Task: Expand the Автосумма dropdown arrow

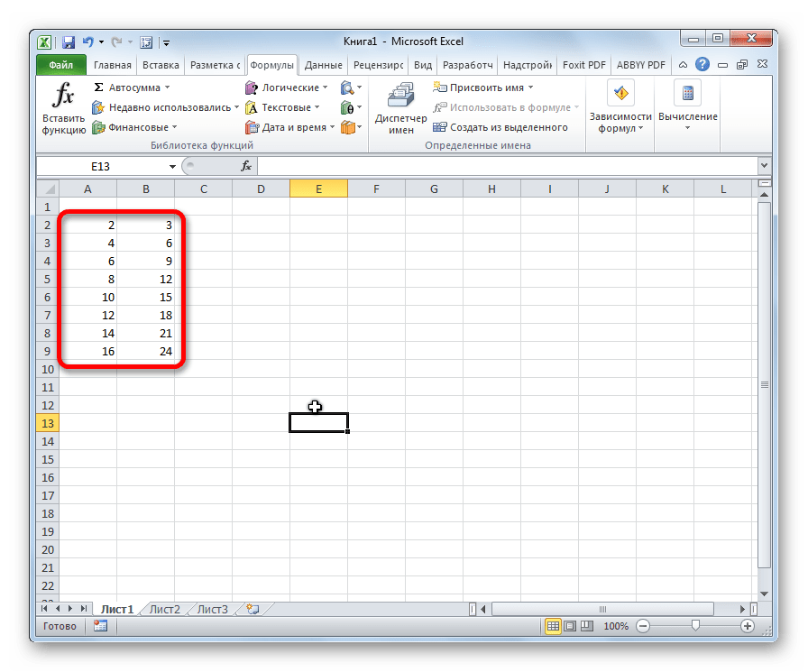Action: [168, 87]
